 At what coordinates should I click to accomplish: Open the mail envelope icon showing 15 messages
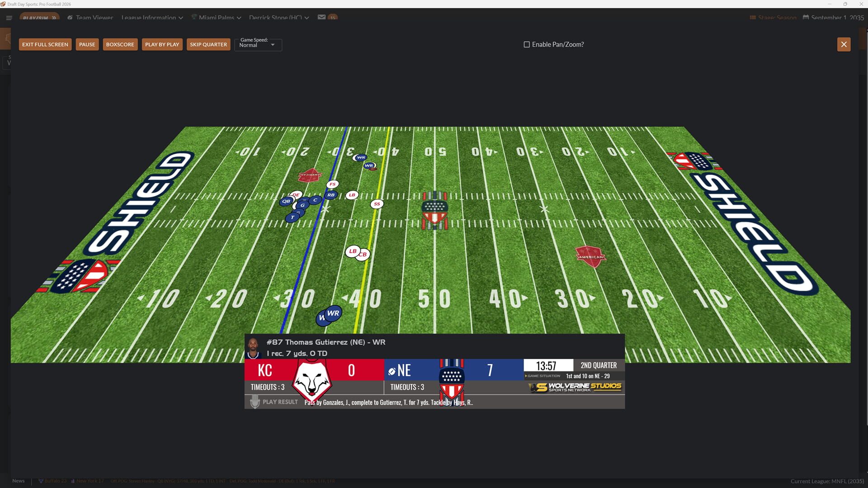(321, 18)
